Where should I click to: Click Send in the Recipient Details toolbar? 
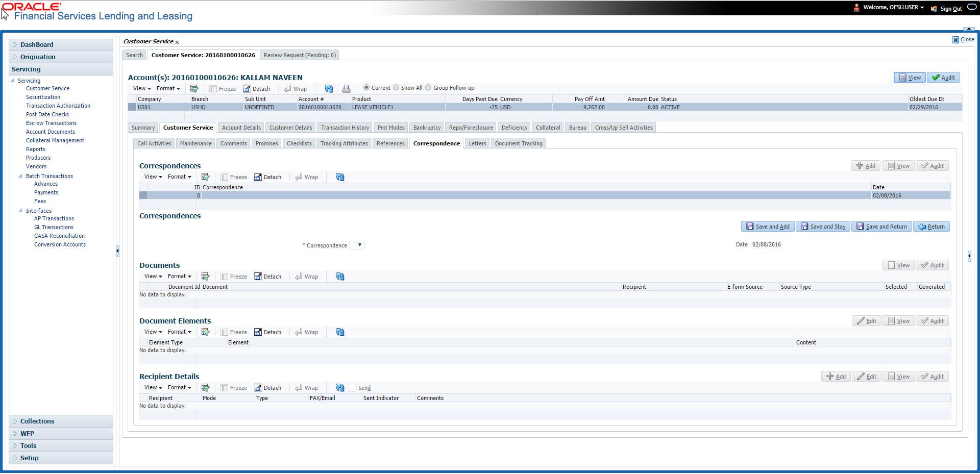(360, 388)
